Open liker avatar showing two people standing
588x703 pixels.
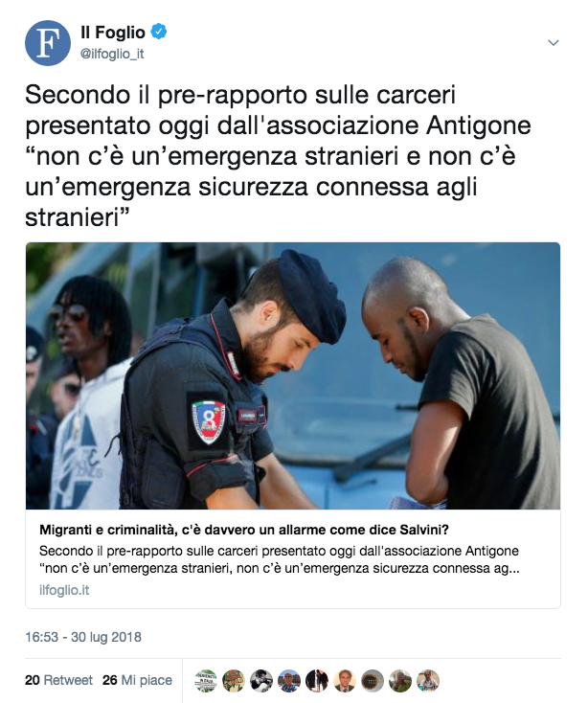click(317, 681)
